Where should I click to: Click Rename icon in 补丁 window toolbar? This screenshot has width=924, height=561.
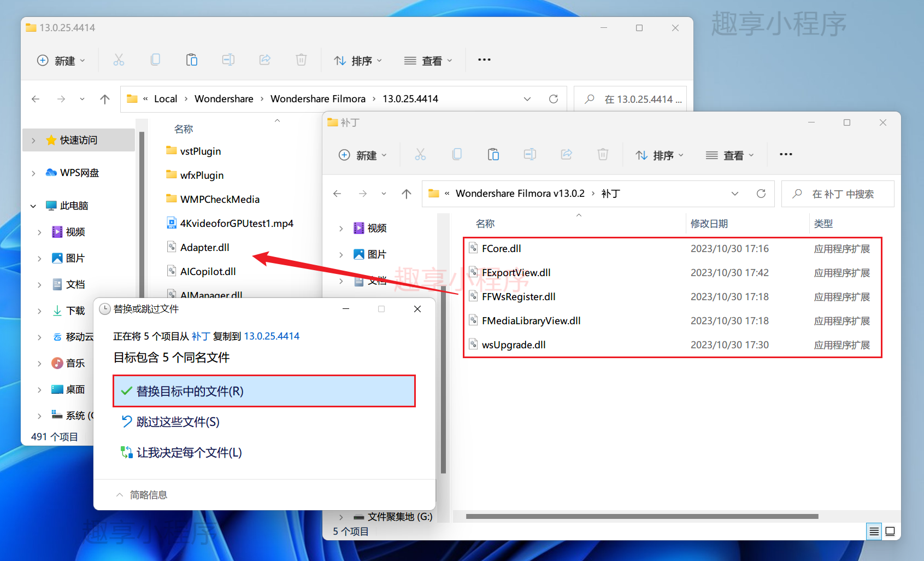(x=530, y=155)
